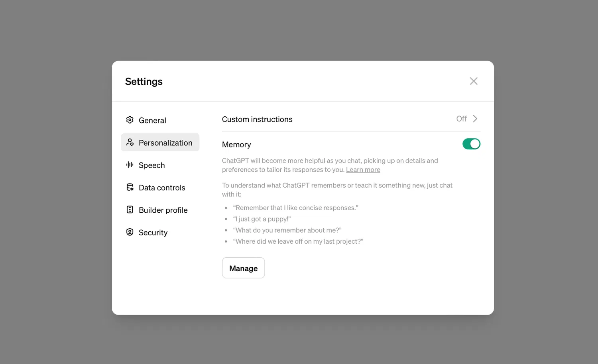Click the Off status of Custom instructions

point(461,119)
